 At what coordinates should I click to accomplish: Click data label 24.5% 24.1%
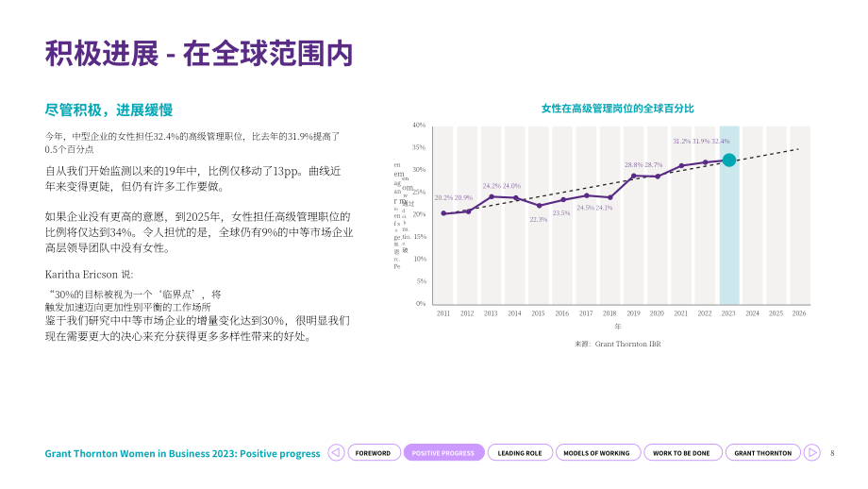pyautogui.click(x=594, y=209)
